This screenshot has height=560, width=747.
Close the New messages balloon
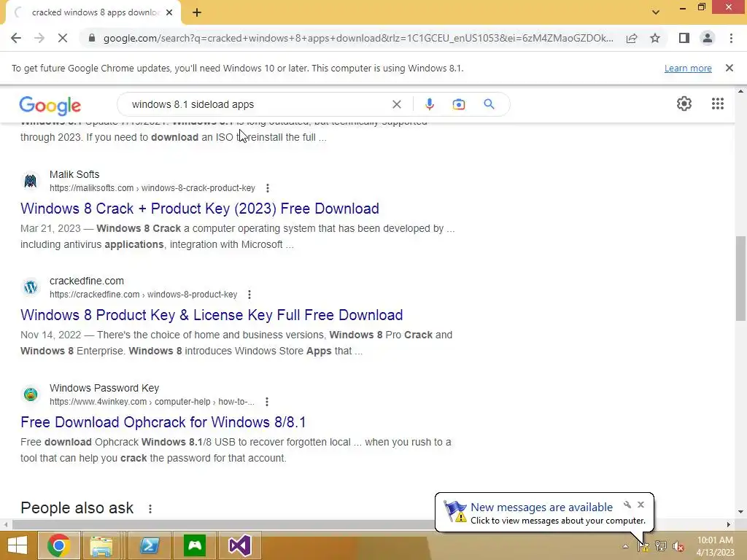(x=640, y=505)
